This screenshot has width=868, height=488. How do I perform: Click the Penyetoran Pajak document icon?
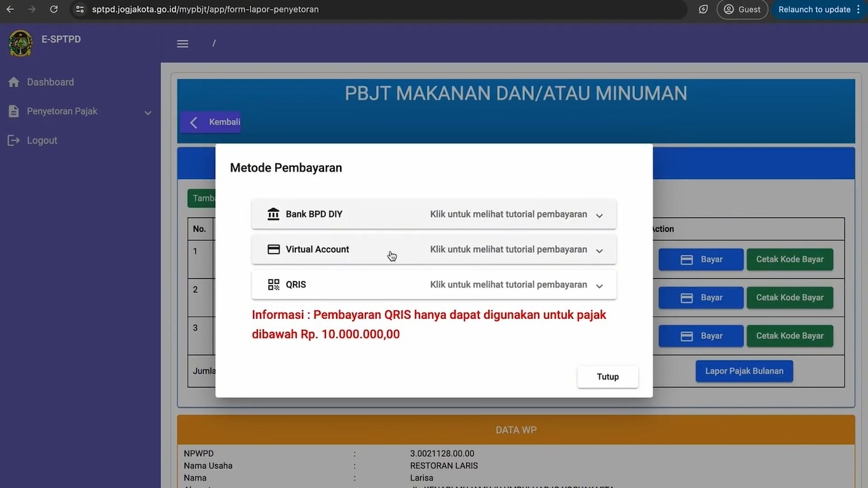[x=13, y=111]
